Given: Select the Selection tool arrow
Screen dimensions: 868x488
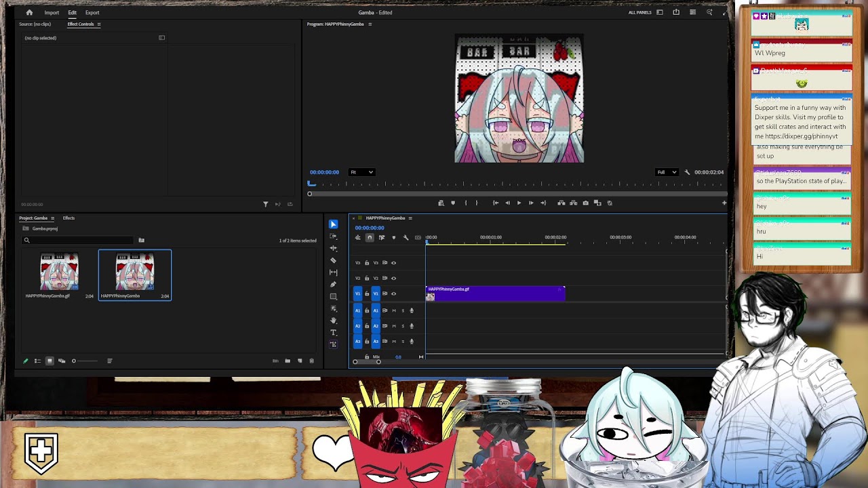Looking at the screenshot, I should [333, 224].
